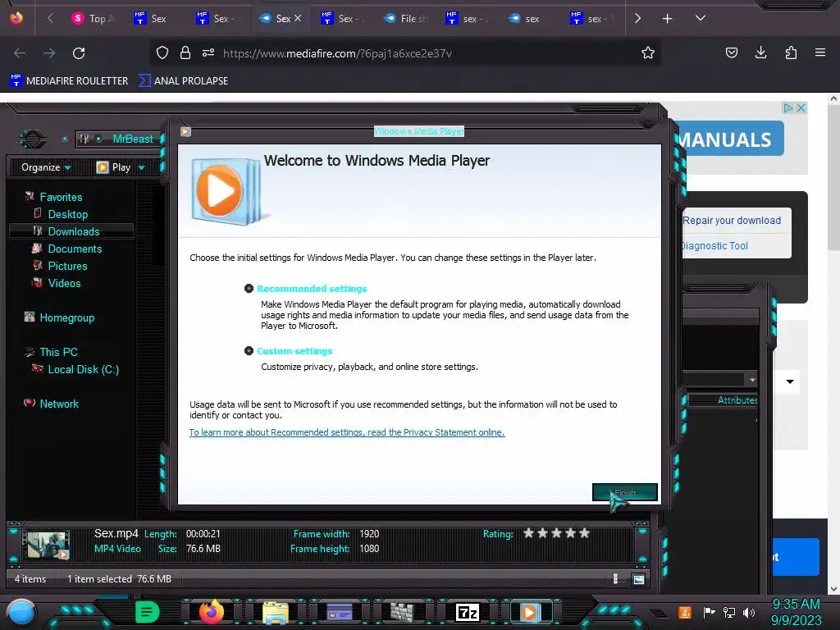The height and width of the screenshot is (630, 840).
Task: Open site permissions icon in address bar
Action: [x=208, y=52]
